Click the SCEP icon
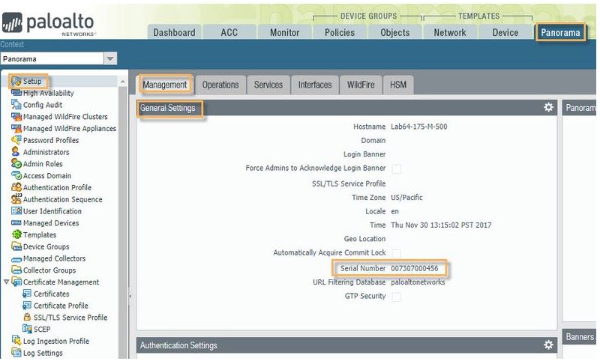 [27, 329]
